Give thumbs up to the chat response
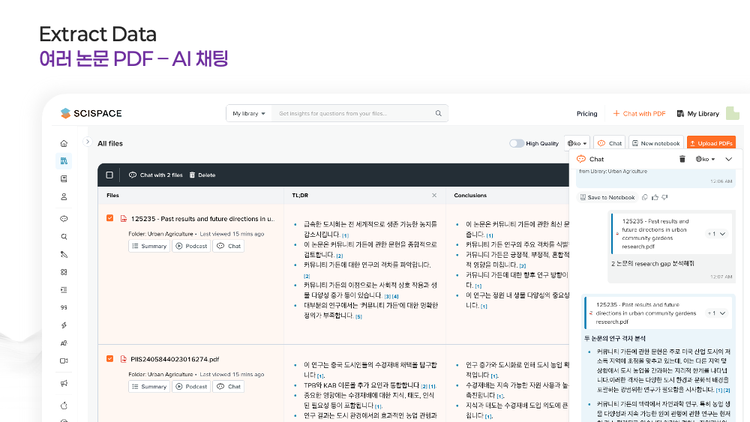Image resolution: width=750 pixels, height=422 pixels. (655, 197)
